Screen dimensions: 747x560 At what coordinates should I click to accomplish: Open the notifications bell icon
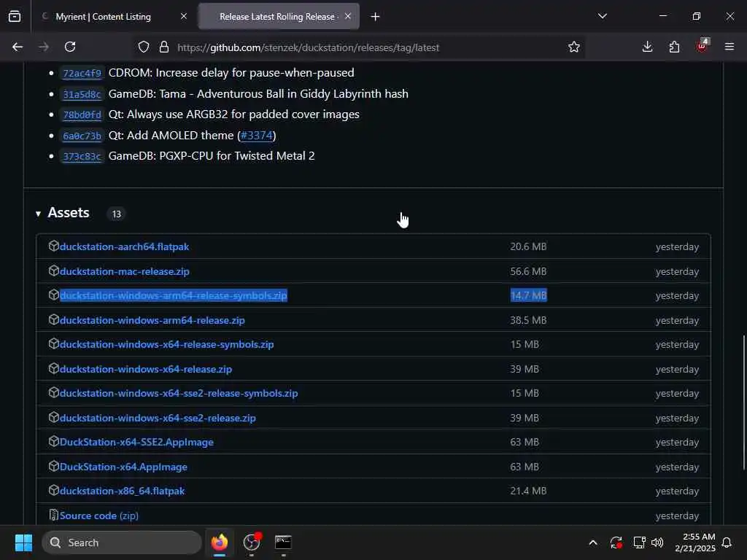727,542
